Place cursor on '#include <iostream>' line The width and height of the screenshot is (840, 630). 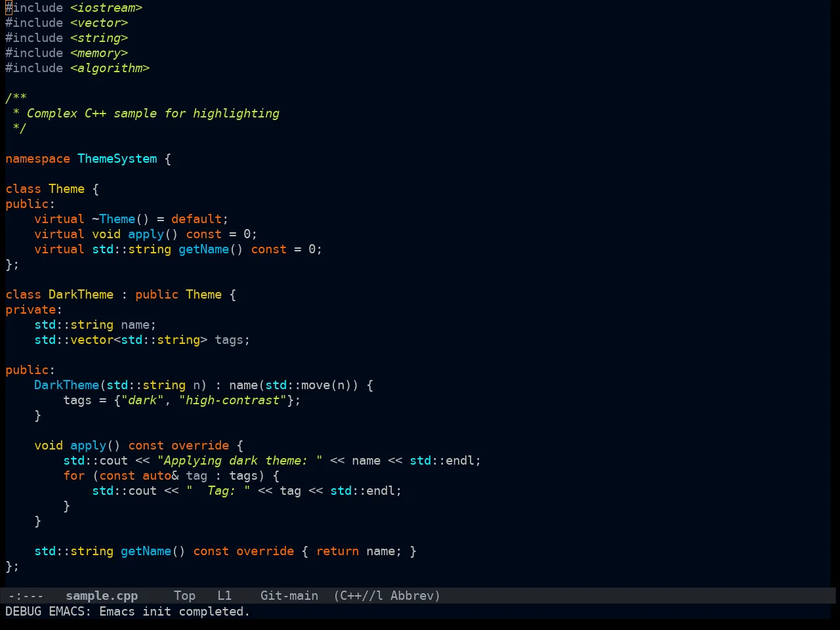pyautogui.click(x=74, y=8)
